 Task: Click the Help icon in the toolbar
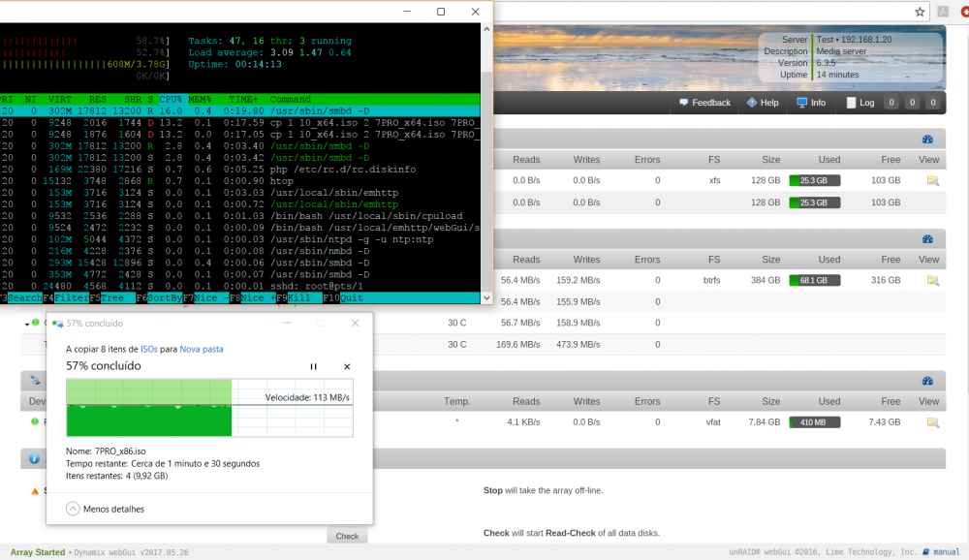(x=752, y=103)
